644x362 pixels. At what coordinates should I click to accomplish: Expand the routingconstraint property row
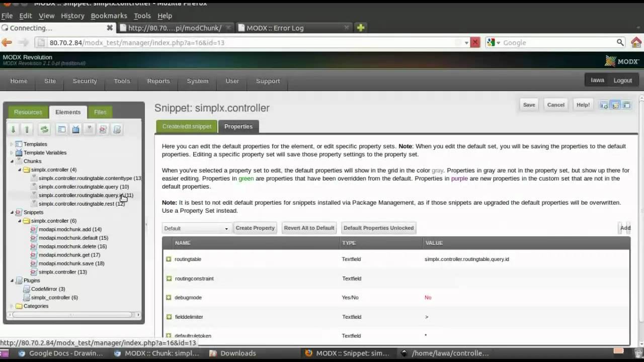point(169,278)
